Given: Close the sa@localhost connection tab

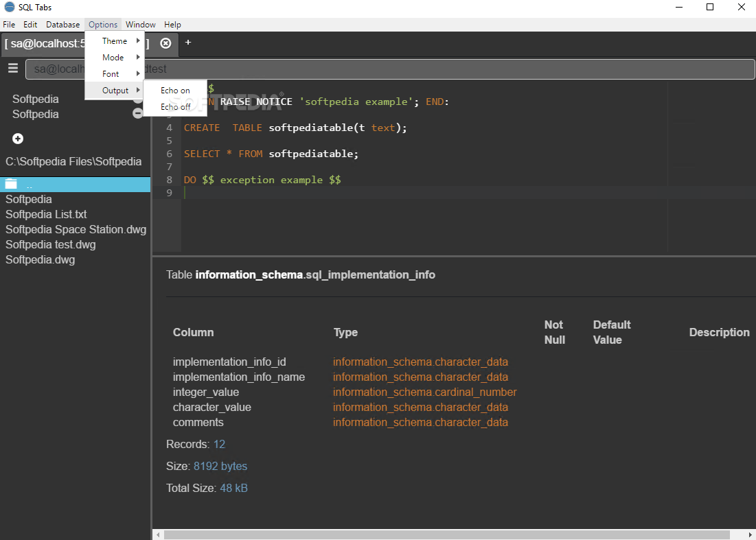Looking at the screenshot, I should pyautogui.click(x=165, y=43).
